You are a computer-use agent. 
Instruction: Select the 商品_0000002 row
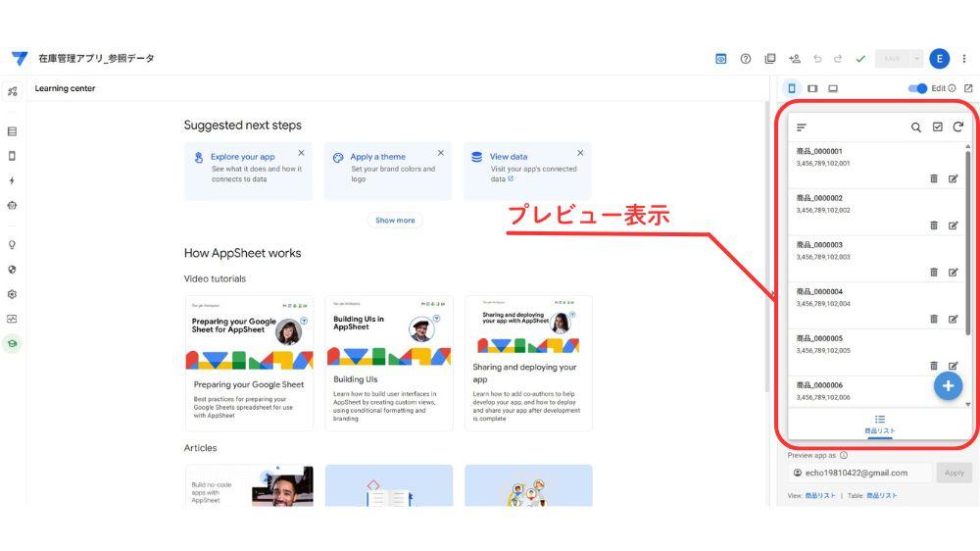tap(876, 212)
